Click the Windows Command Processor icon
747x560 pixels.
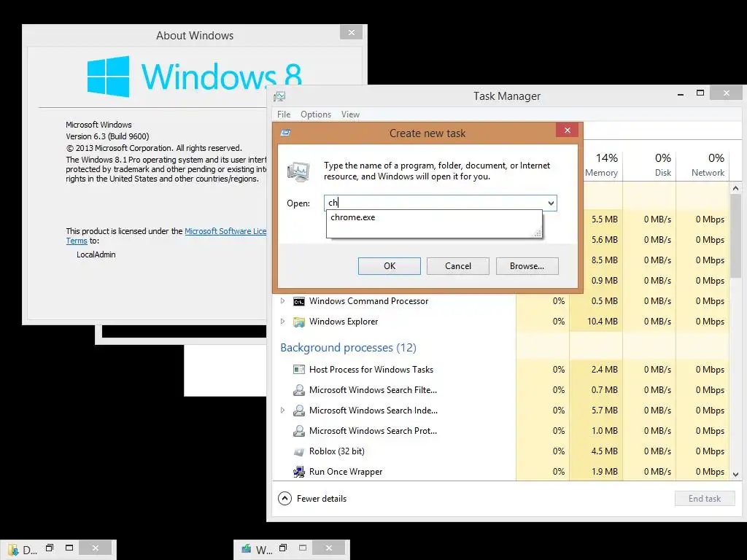pyautogui.click(x=298, y=301)
